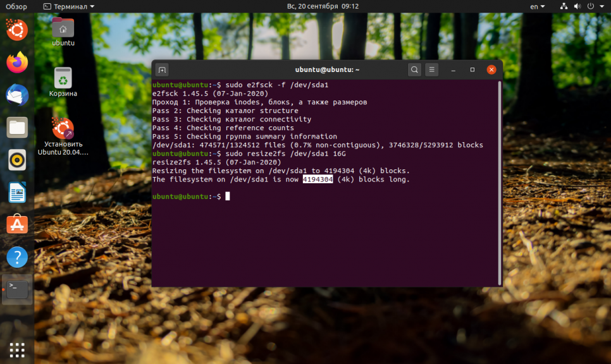Screen dimensions: 611x364
Task: Open terminal search with magnifier icon
Action: (414, 70)
